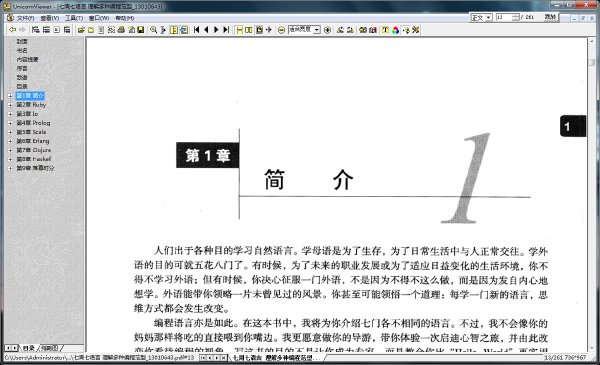600x365 pixels.
Task: Click the printer icon
Action: tap(121, 29)
